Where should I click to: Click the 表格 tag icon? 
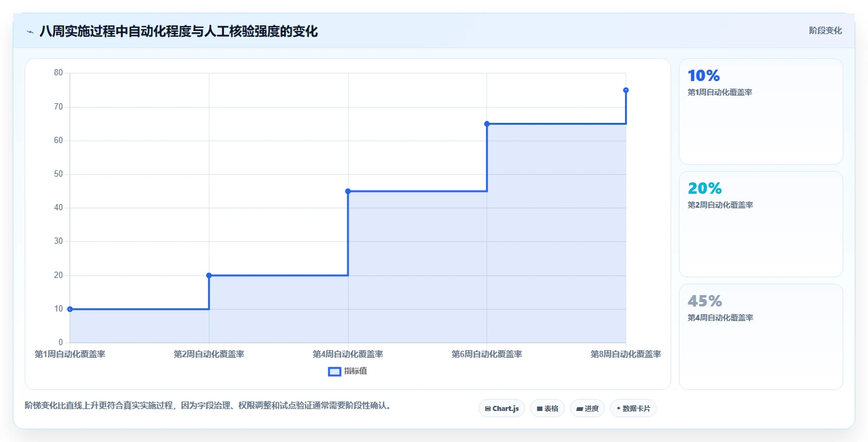[540, 409]
